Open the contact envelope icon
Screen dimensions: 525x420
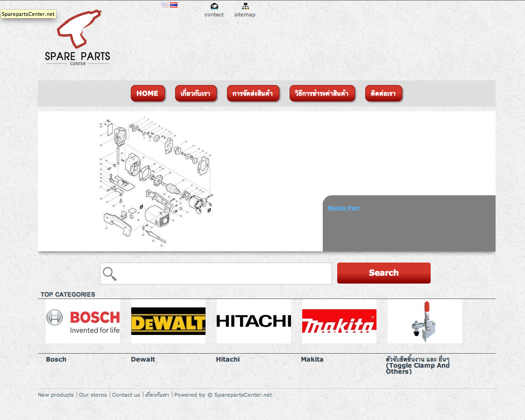(214, 7)
